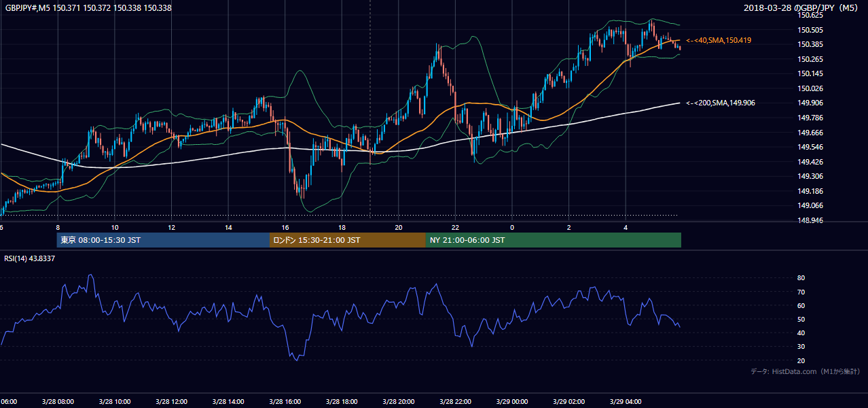This screenshot has width=868, height=408.
Task: Click price axis value 149.306
Action: pos(810,177)
